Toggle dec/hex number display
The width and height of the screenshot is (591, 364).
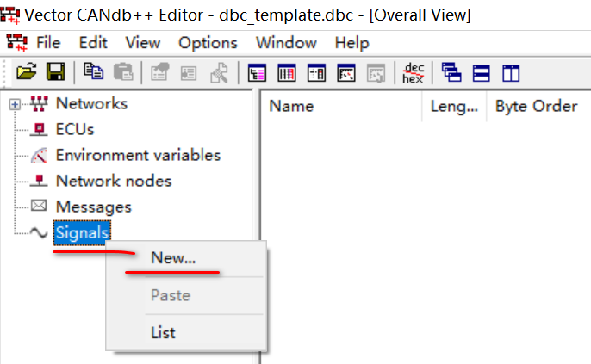coord(414,73)
